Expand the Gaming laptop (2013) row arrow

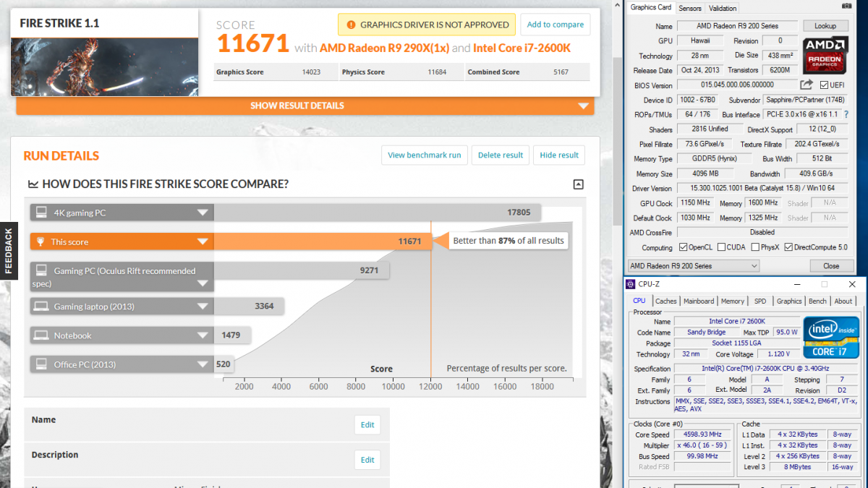tap(203, 307)
